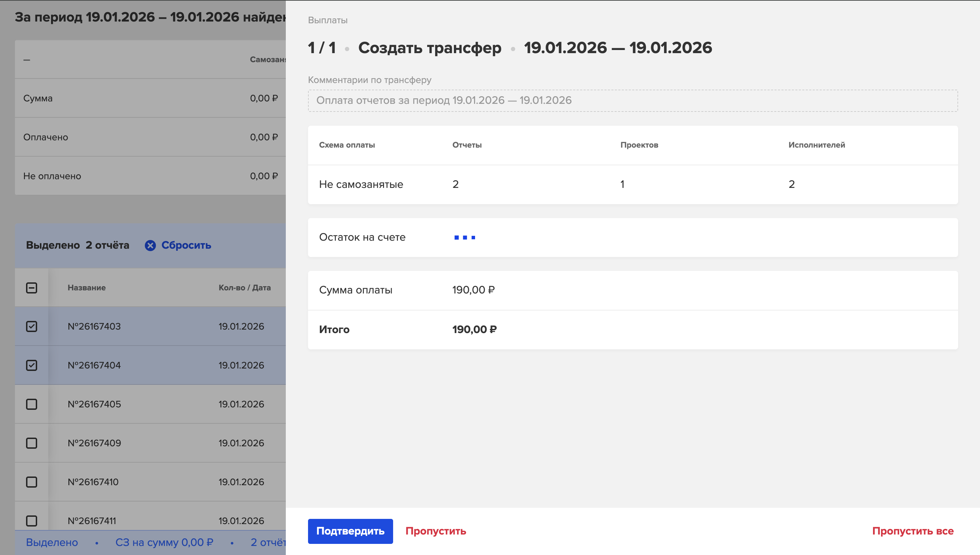Click the Сумма row label in the left summary
Screen dimensions: 980x555
point(38,98)
